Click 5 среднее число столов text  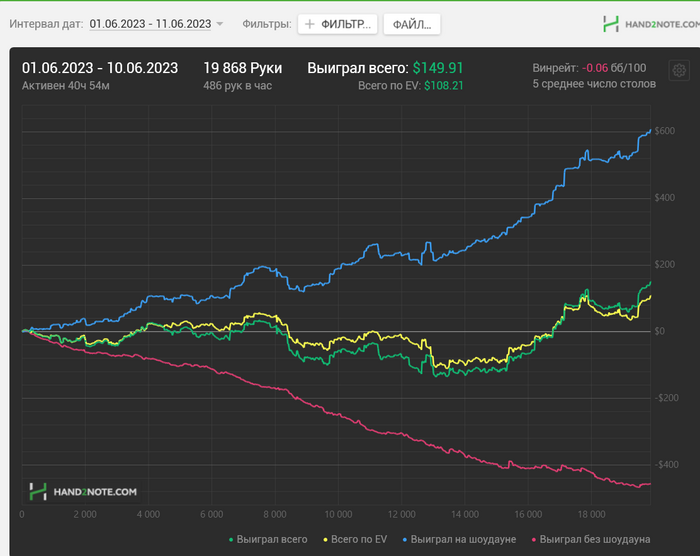(594, 84)
